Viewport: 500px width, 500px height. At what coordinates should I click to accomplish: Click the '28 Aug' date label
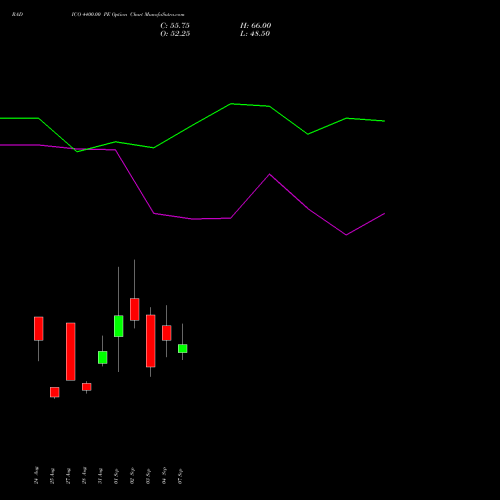pos(84,475)
